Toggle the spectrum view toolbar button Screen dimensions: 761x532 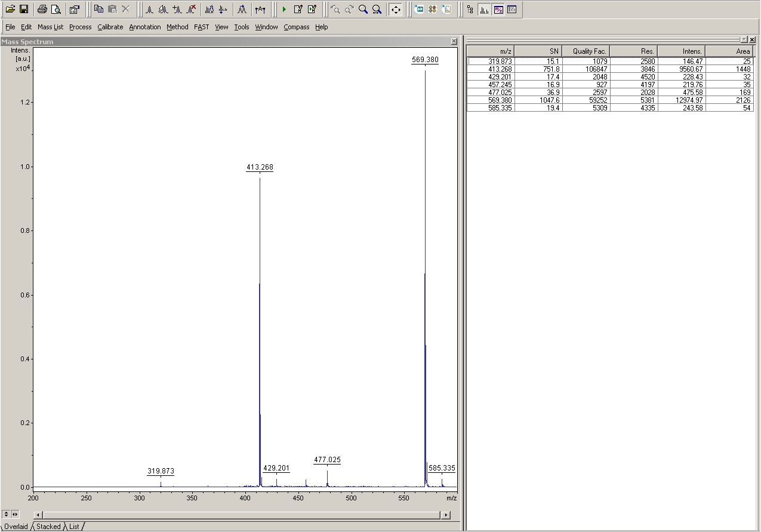(484, 10)
